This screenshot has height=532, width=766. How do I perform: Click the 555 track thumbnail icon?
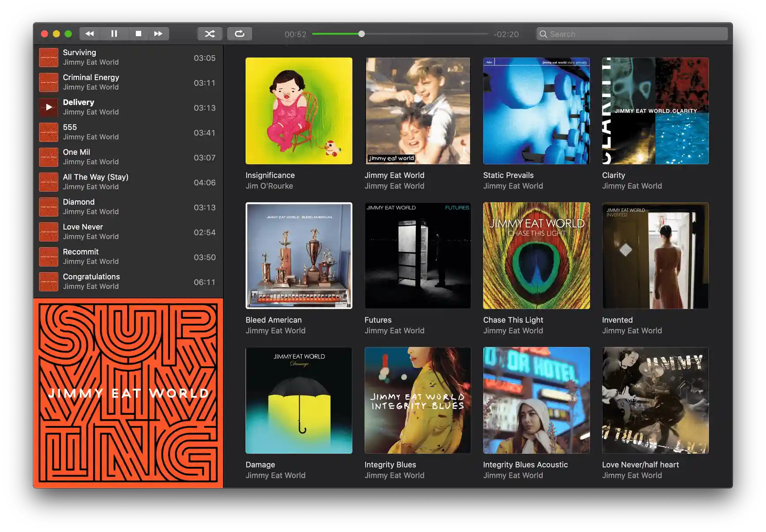click(x=49, y=132)
